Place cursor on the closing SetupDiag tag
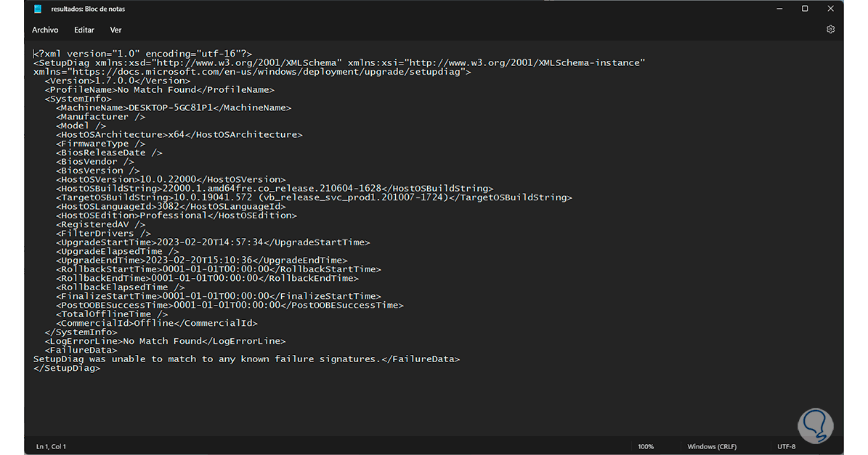The image size is (868, 455). [67, 368]
